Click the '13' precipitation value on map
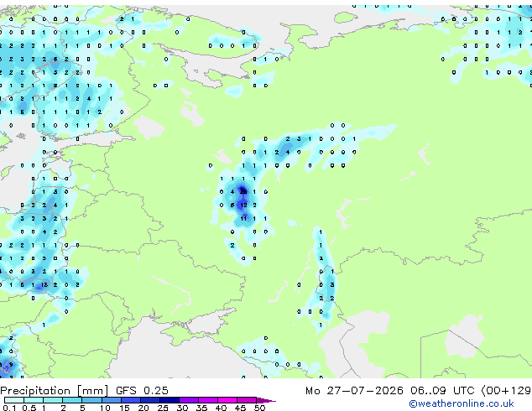The width and height of the screenshot is (532, 411). tap(44, 285)
